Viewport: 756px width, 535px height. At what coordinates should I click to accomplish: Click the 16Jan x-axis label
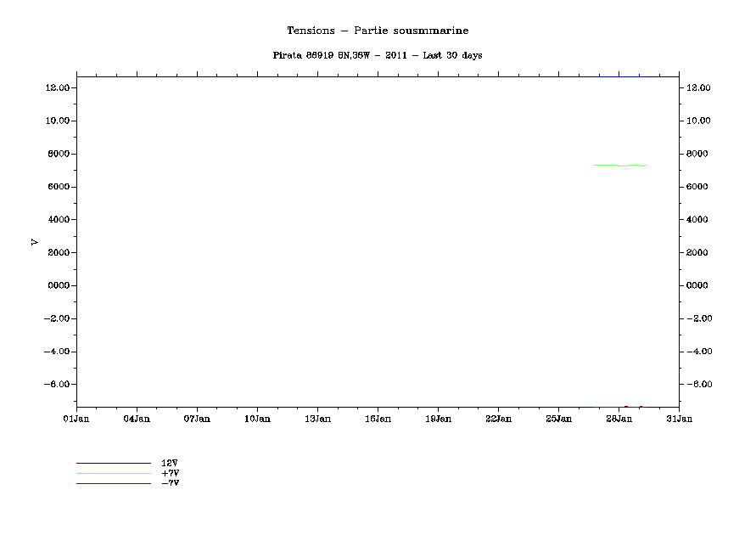(378, 419)
